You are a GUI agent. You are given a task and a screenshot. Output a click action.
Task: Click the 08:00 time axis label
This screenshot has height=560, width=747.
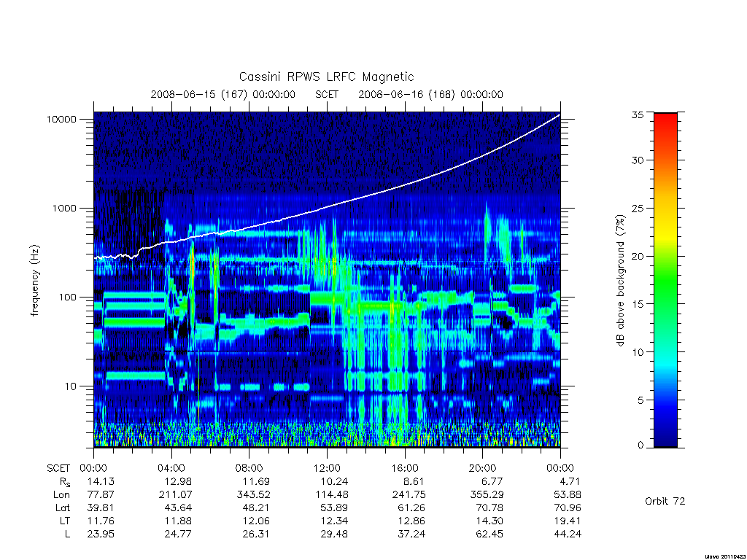(x=249, y=468)
